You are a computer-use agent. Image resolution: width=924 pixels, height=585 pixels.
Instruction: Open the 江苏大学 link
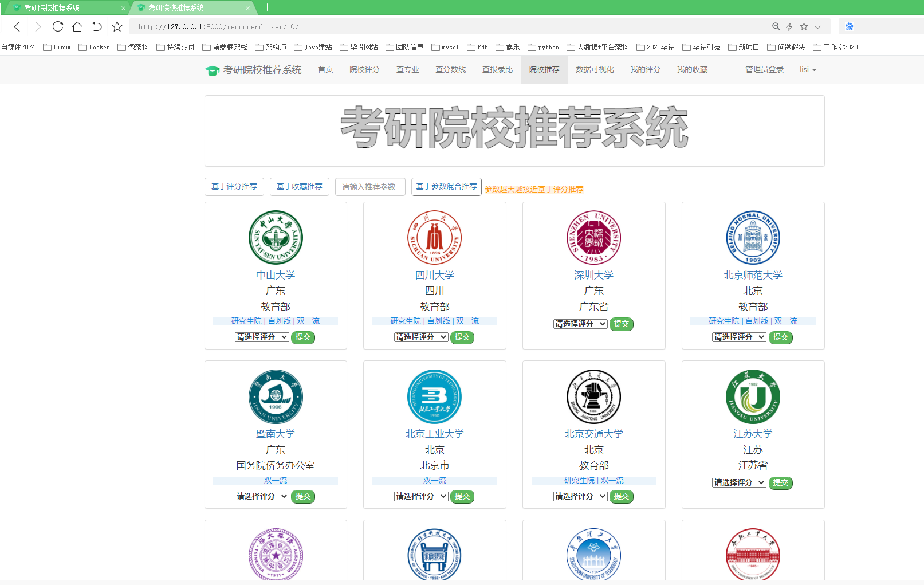point(753,434)
